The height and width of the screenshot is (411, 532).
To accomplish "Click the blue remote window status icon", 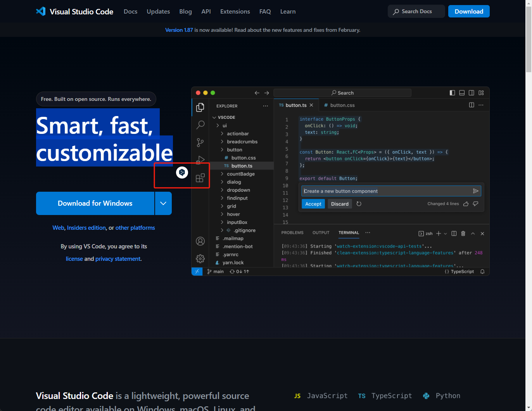I will click(x=197, y=271).
